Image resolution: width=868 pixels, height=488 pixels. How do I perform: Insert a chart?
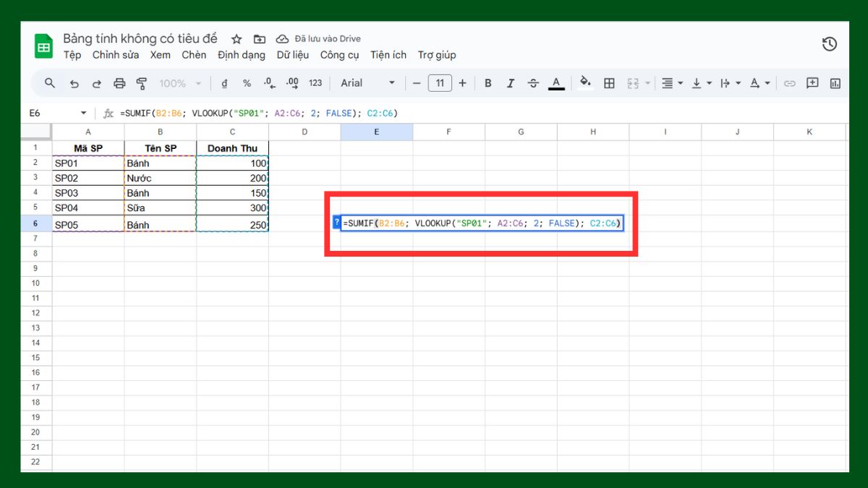click(x=835, y=83)
